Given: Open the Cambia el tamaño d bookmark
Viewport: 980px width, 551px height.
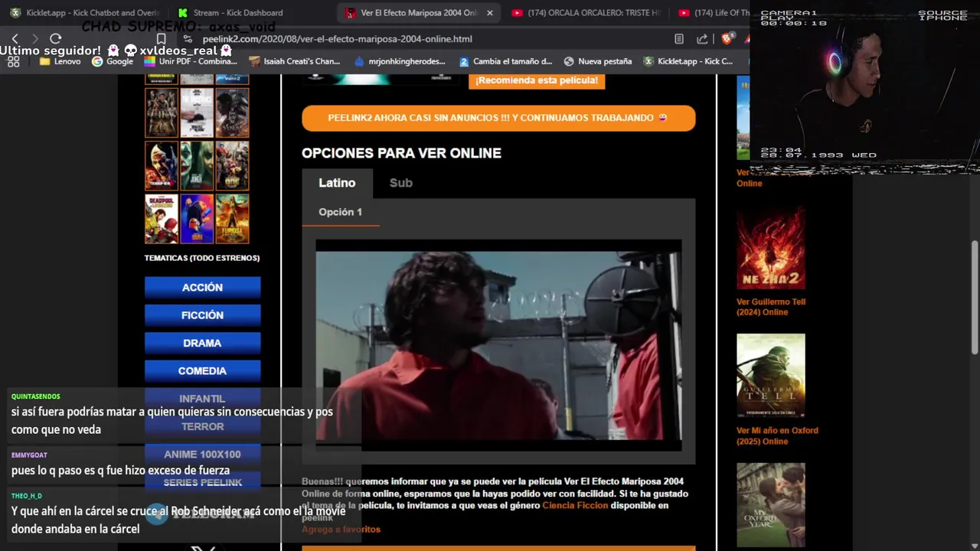Looking at the screenshot, I should pos(505,61).
